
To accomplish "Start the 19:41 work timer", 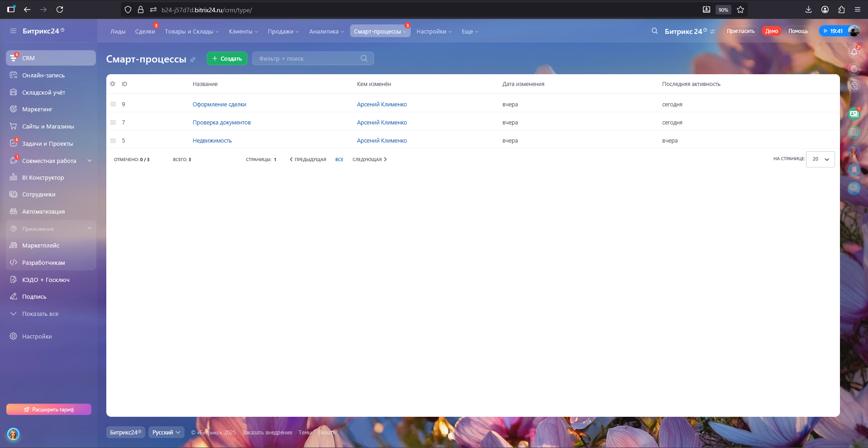I will coord(833,31).
